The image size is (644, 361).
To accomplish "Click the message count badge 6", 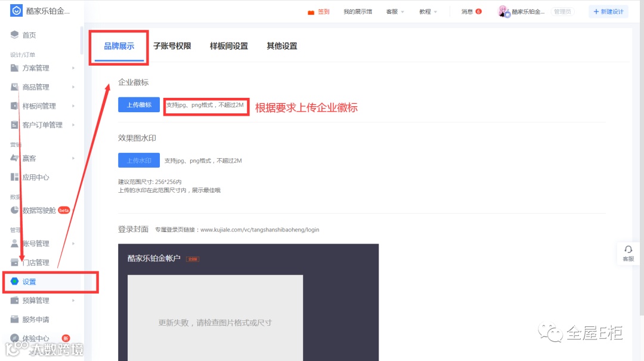I will click(x=478, y=11).
